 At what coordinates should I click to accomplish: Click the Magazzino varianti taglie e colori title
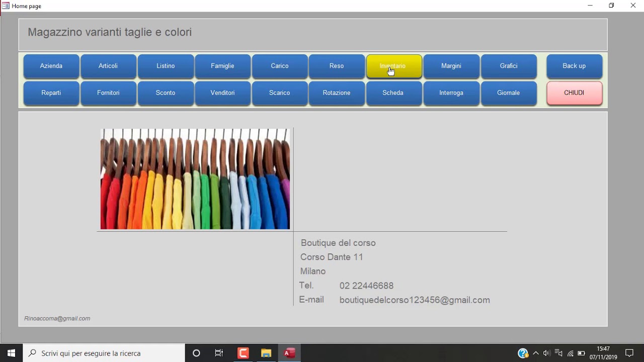coord(110,32)
